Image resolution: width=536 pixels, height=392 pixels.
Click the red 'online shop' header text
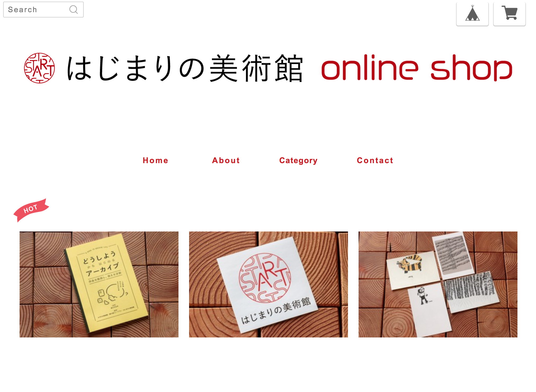pyautogui.click(x=417, y=68)
